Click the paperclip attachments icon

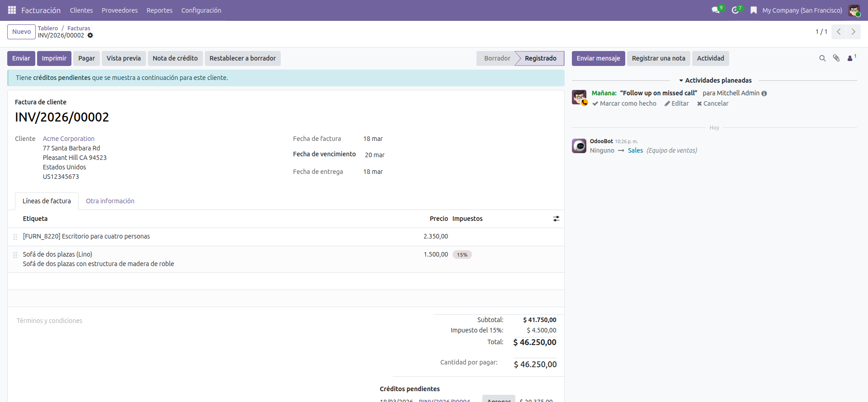[x=836, y=58]
